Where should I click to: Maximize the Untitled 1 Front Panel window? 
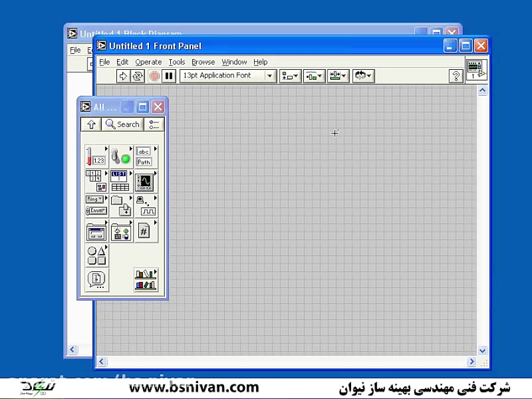point(466,46)
